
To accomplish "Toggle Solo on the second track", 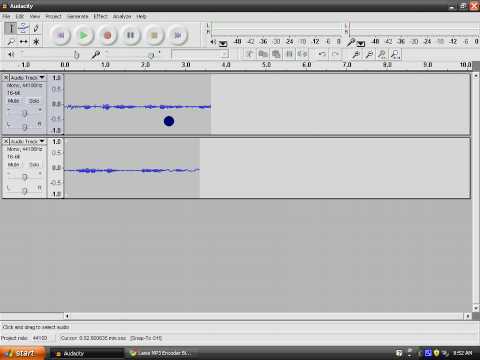I will tap(34, 165).
